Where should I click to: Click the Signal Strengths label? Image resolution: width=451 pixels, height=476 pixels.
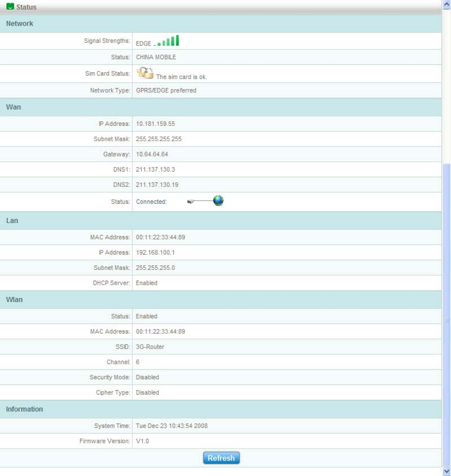[107, 41]
